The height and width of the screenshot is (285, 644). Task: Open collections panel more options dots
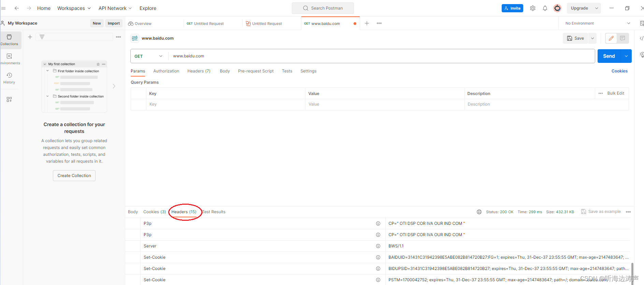(118, 37)
